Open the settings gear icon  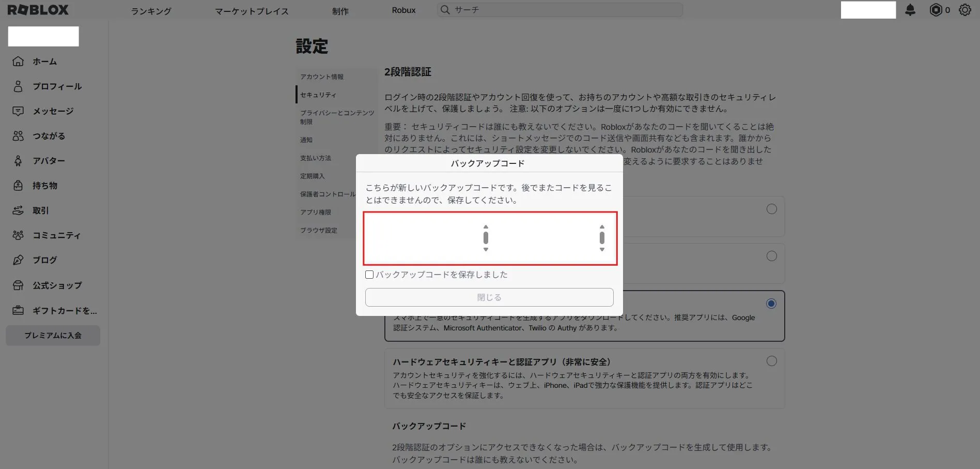click(x=965, y=10)
